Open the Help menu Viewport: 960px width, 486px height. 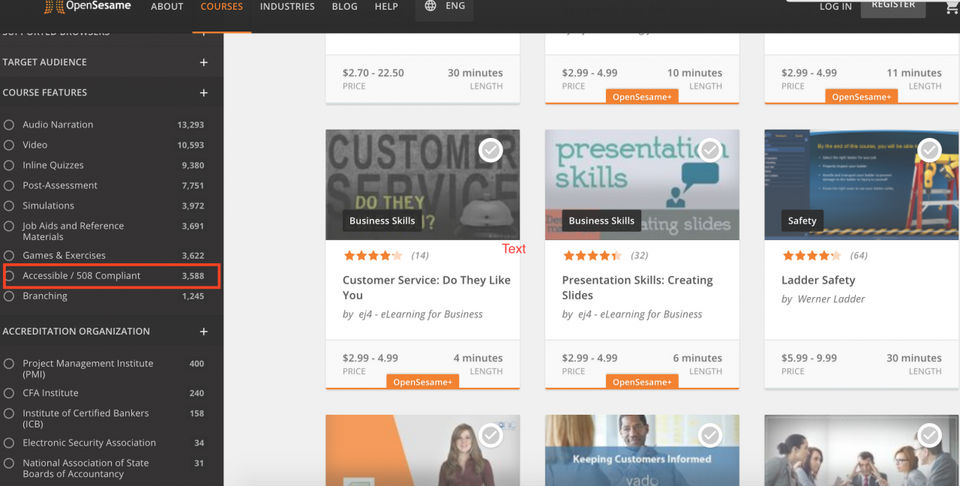coord(386,7)
